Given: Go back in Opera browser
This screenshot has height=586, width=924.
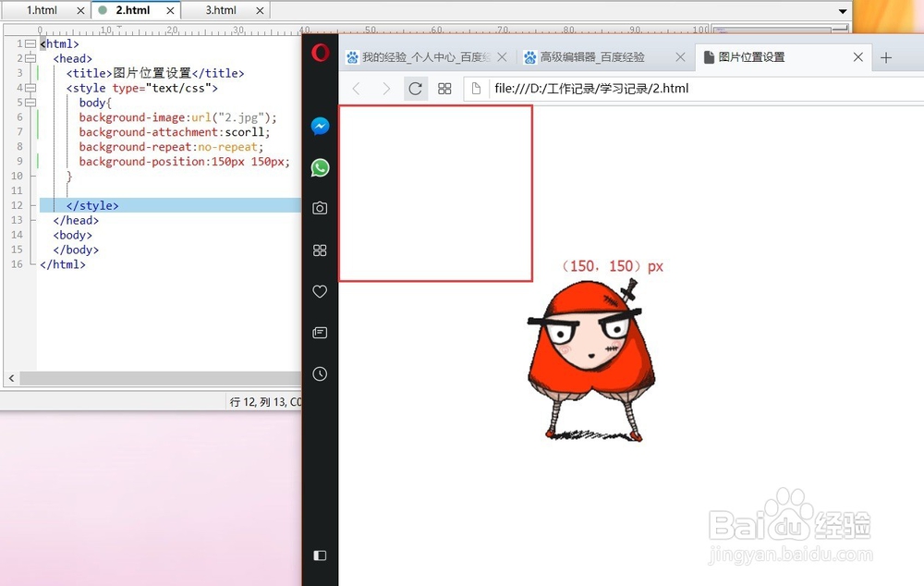Looking at the screenshot, I should [x=357, y=89].
